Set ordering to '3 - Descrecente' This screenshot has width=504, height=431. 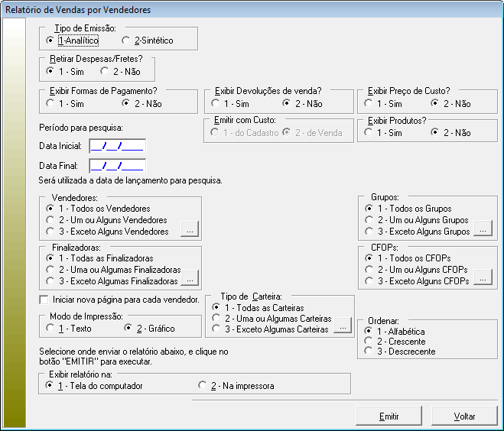point(369,352)
